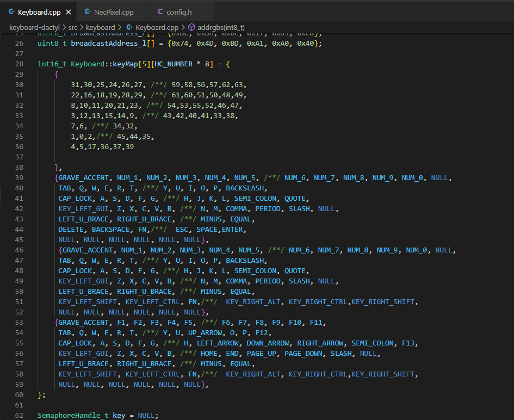Expand breadcrumb chevron after Keyboard.cpp
The width and height of the screenshot is (514, 420).
[x=183, y=28]
